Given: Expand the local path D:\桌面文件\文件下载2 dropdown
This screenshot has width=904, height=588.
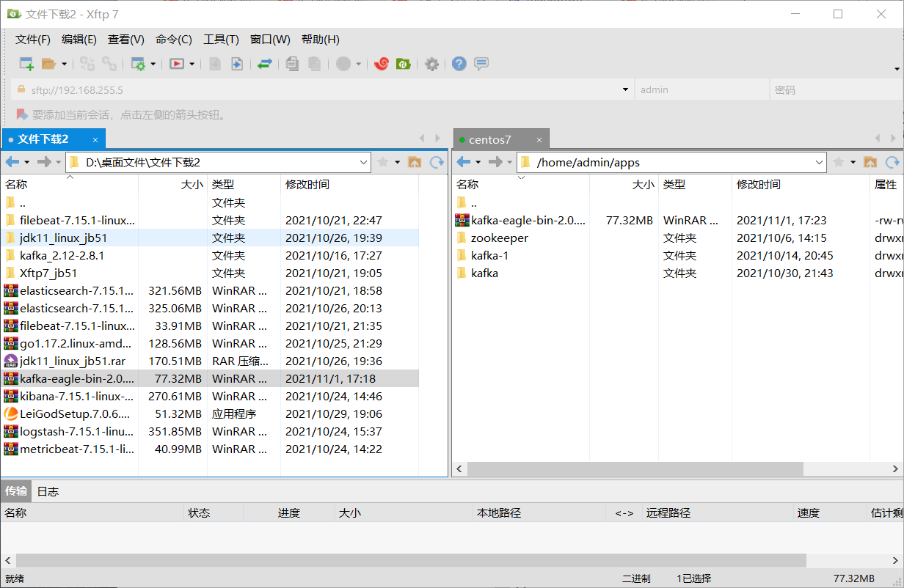Looking at the screenshot, I should tap(365, 162).
